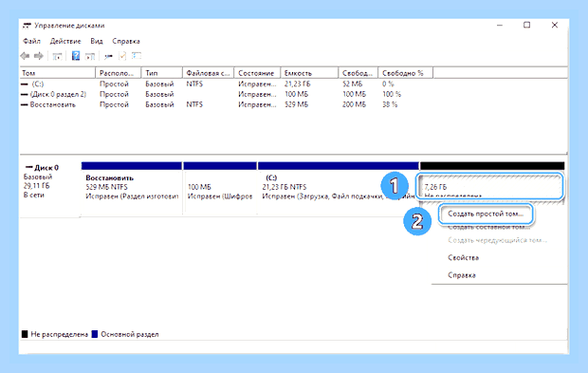588x373 pixels.
Task: Select the (Диск 0 раздел 2) volume name
Action: 58,94
